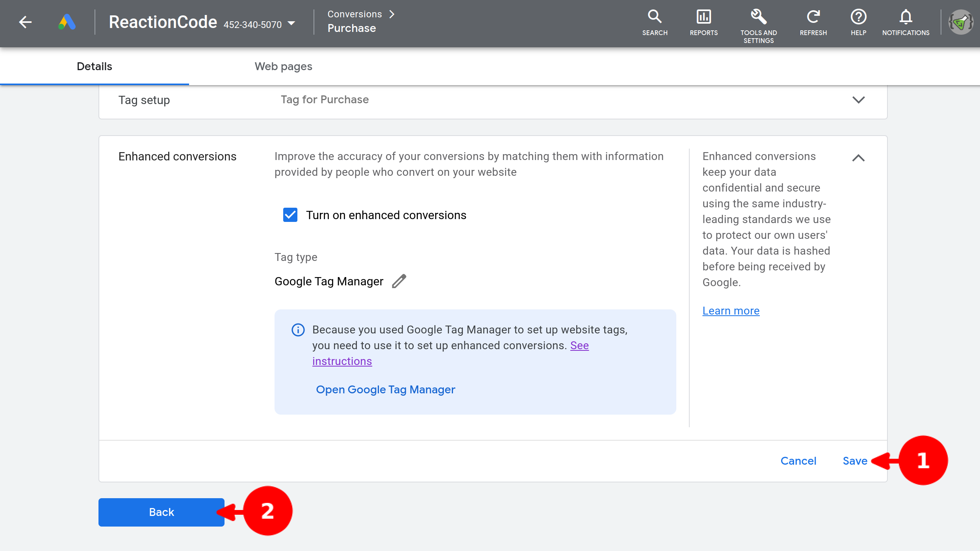Expand the Tag setup section

(x=858, y=100)
